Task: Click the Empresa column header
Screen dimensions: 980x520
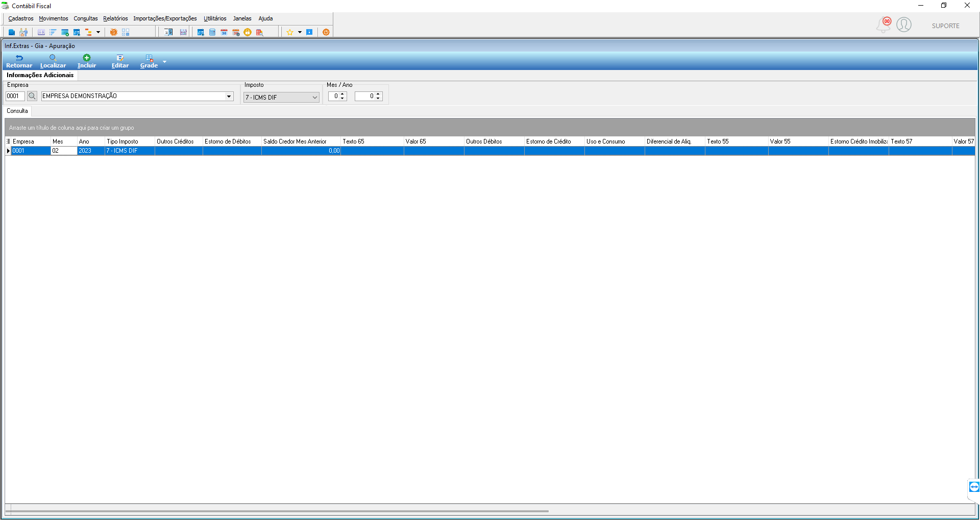Action: tap(31, 141)
